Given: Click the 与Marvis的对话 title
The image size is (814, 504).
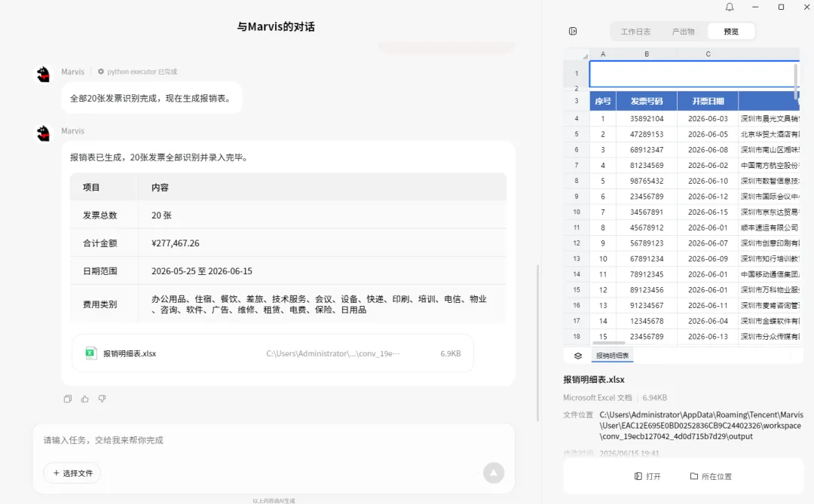Looking at the screenshot, I should pyautogui.click(x=276, y=27).
